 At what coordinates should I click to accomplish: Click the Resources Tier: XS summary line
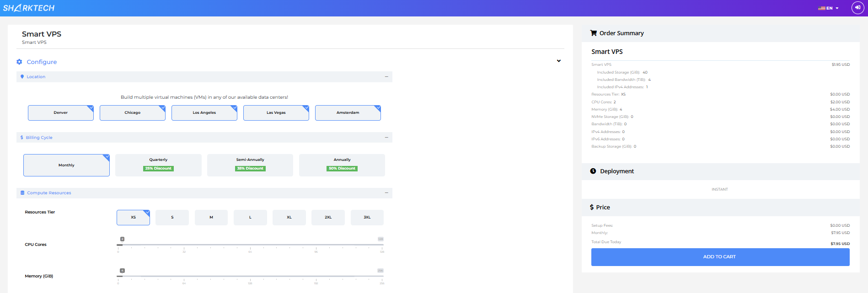(x=720, y=94)
